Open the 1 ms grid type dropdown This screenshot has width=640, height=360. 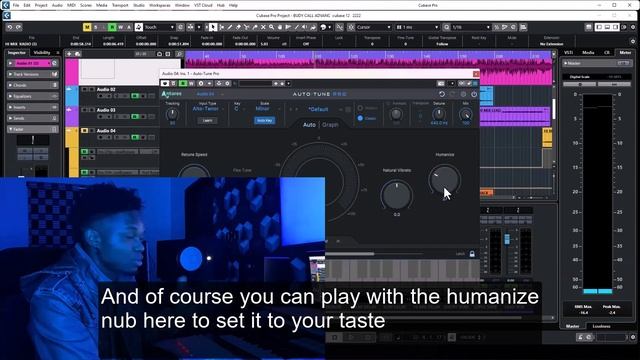coord(417,27)
